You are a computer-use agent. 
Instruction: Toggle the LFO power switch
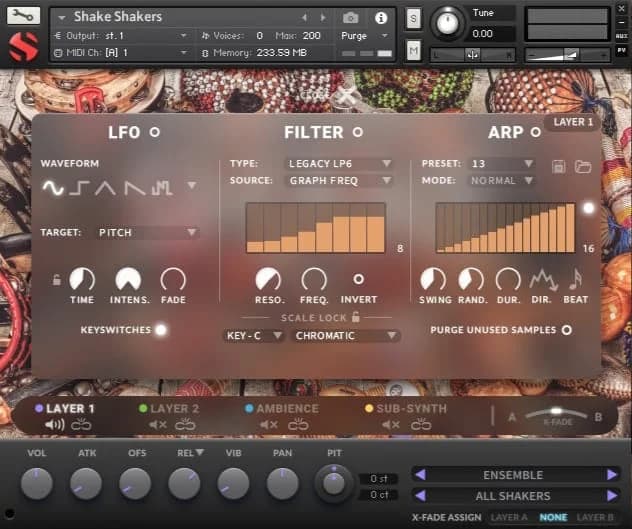pos(154,132)
